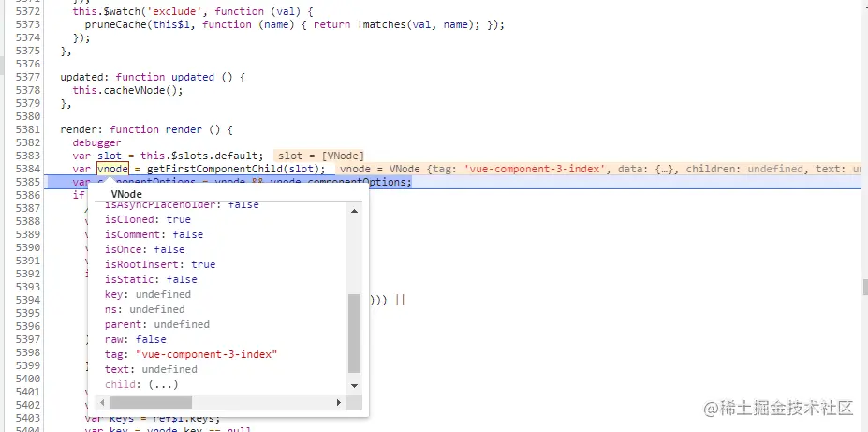Click the isRootInsert: true property
This screenshot has width=868, height=432.
[160, 264]
